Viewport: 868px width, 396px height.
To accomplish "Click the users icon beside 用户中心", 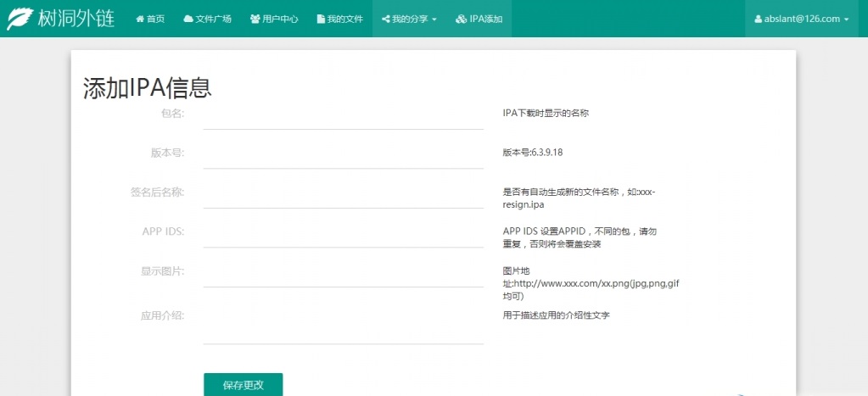I will (x=255, y=19).
